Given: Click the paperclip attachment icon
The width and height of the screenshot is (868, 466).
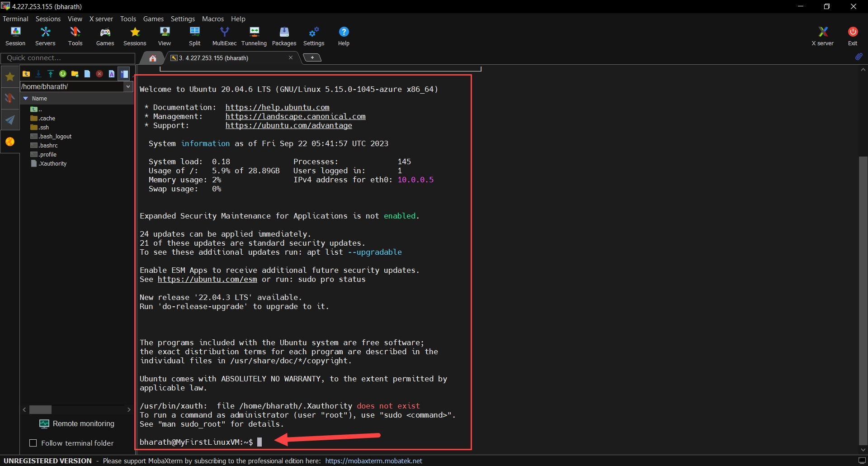Looking at the screenshot, I should tap(859, 57).
